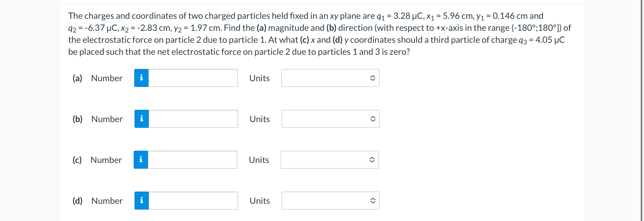This screenshot has height=221, width=644.
Task: Select the part (b) number answer box
Action: [193, 119]
